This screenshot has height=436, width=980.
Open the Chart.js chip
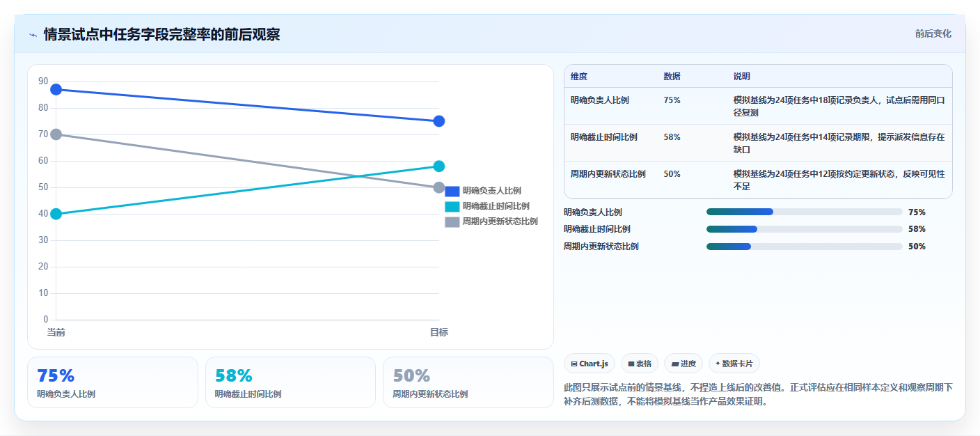pos(590,364)
